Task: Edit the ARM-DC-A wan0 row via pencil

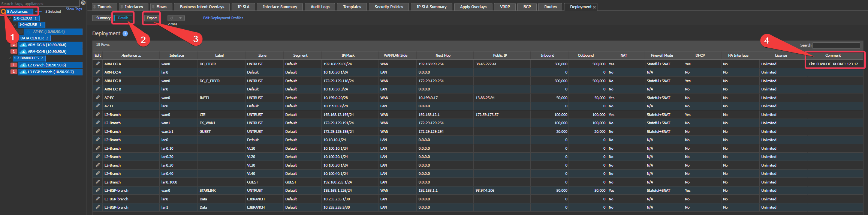Action: [98, 64]
